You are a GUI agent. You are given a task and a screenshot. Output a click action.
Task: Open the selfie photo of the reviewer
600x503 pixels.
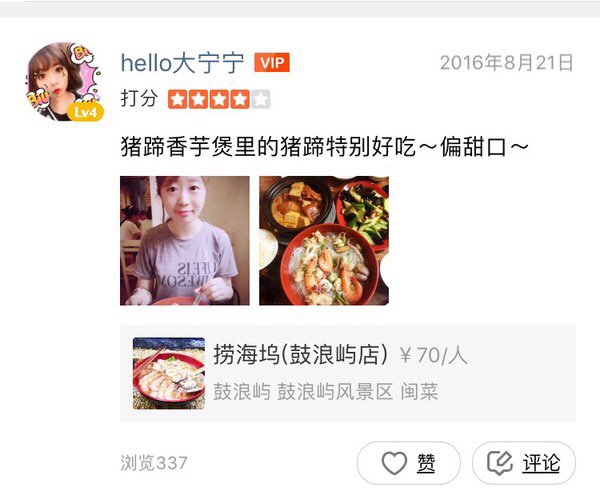pos(185,241)
